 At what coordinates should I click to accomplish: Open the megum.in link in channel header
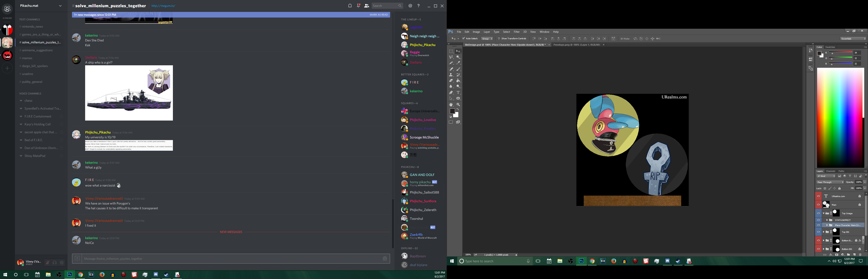click(x=163, y=6)
